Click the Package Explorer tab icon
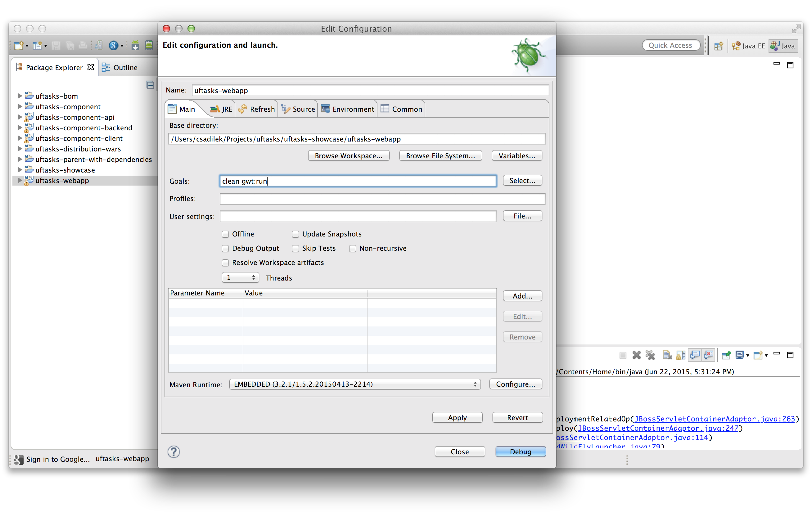The image size is (812, 517). click(19, 67)
